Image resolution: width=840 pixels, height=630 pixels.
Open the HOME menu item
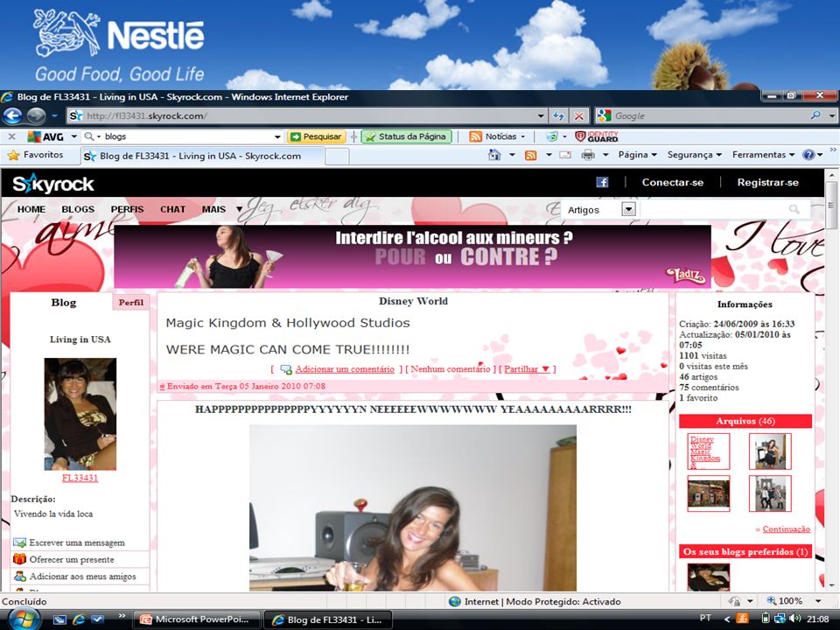pos(31,209)
